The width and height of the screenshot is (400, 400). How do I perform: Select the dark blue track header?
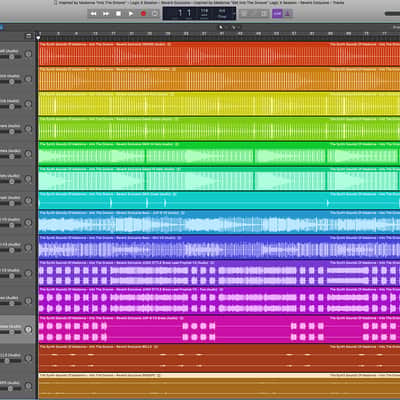18,247
